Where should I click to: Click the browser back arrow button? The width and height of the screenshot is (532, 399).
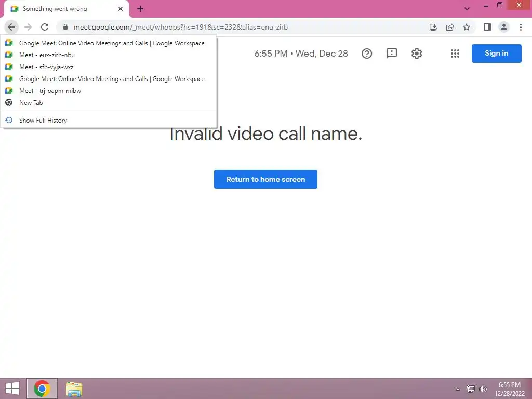[x=11, y=27]
